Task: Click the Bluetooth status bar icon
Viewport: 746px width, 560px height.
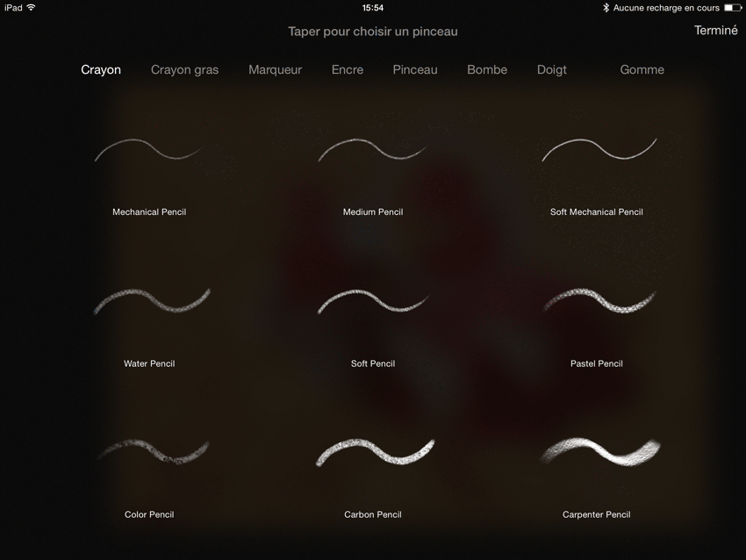Action: 606,8
